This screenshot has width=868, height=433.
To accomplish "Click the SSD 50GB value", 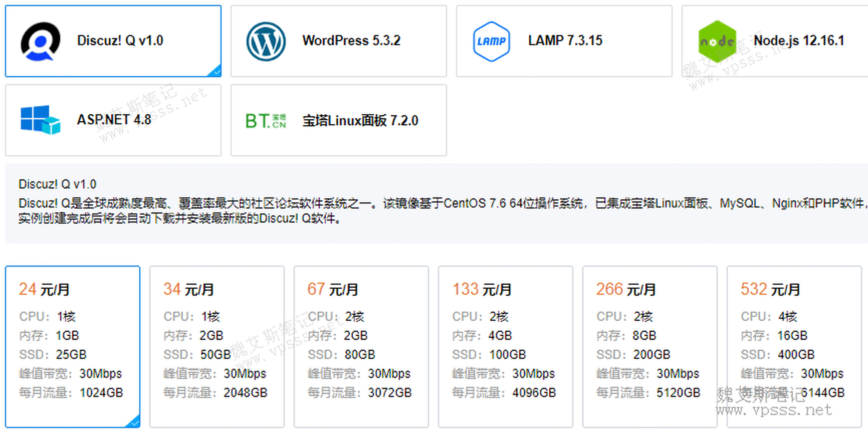I will coord(215,354).
